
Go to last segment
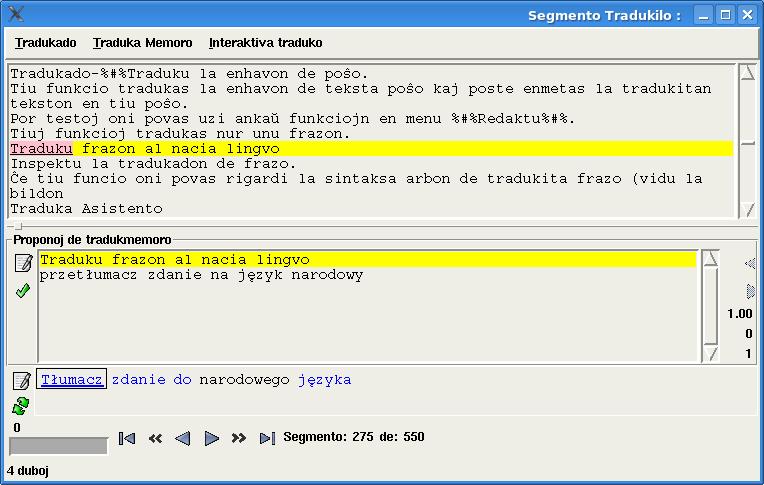pyautogui.click(x=267, y=438)
